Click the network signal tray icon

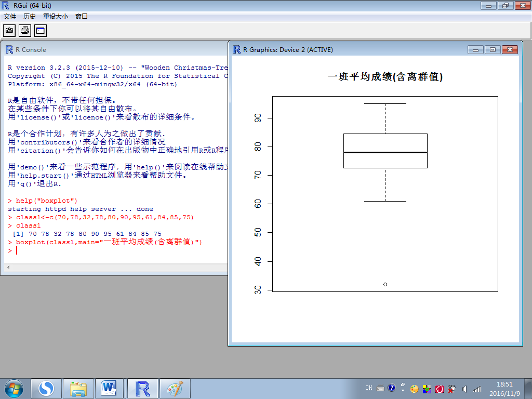click(477, 389)
